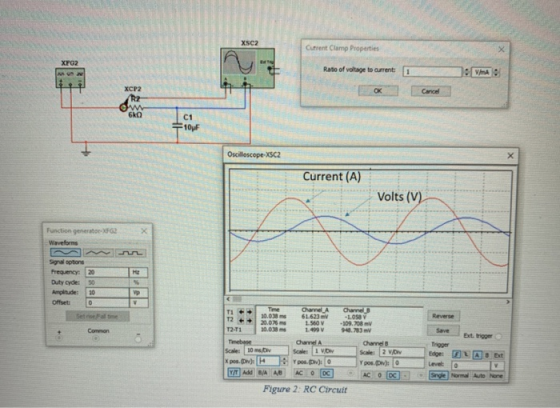Click the trigger Level input field
Screen dimensions: 560x408
coord(471,365)
